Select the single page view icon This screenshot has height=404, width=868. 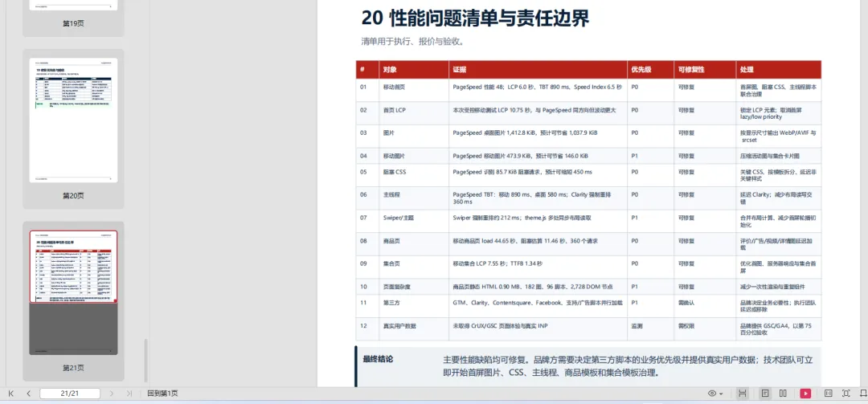click(765, 394)
